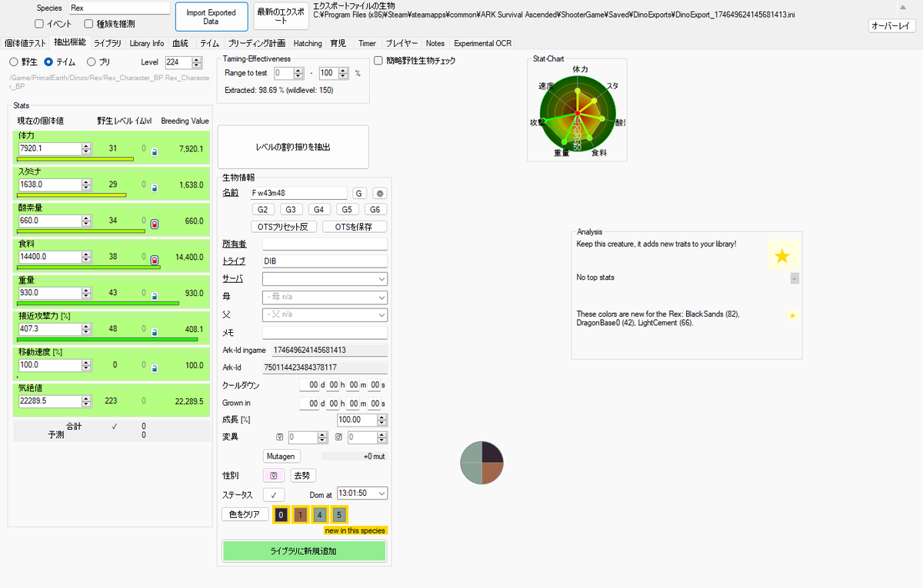The height and width of the screenshot is (588, 923).
Task: Click the female sex icon button
Action: 273,476
